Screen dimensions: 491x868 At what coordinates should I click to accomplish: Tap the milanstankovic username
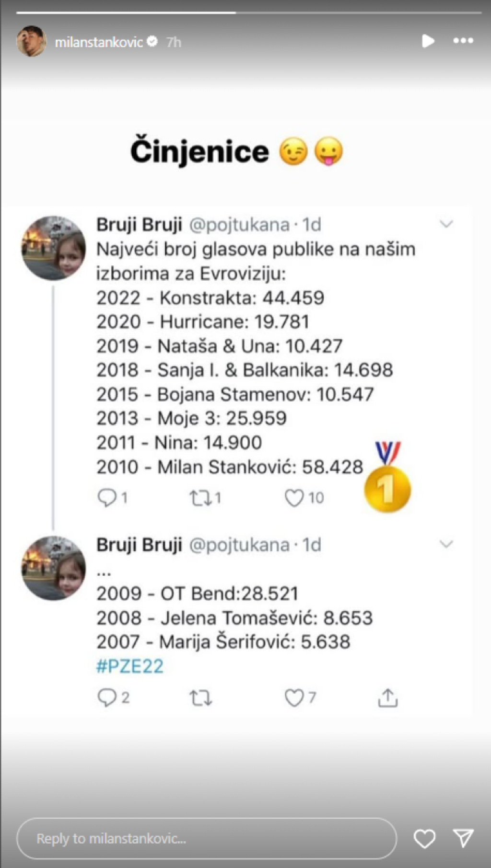pos(99,42)
